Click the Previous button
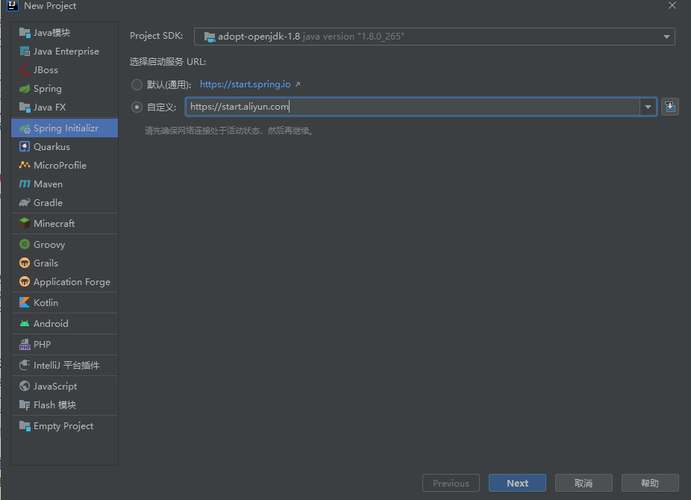This screenshot has height=500, width=691. tap(450, 483)
